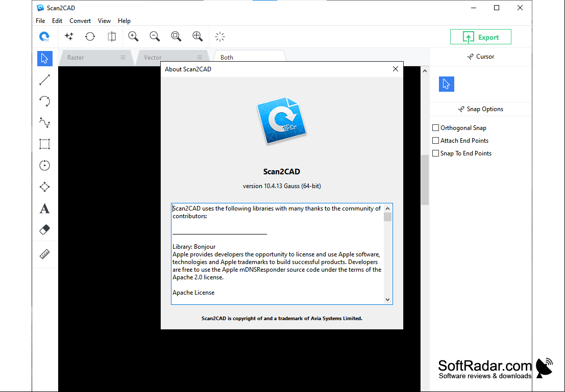Open the File menu
The image size is (565, 392).
(40, 21)
